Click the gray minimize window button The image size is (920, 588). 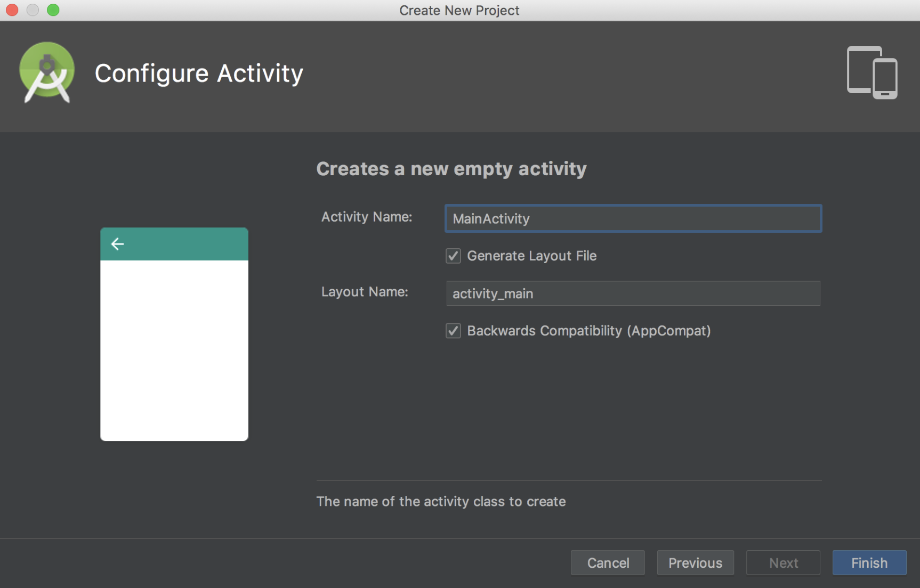33,10
